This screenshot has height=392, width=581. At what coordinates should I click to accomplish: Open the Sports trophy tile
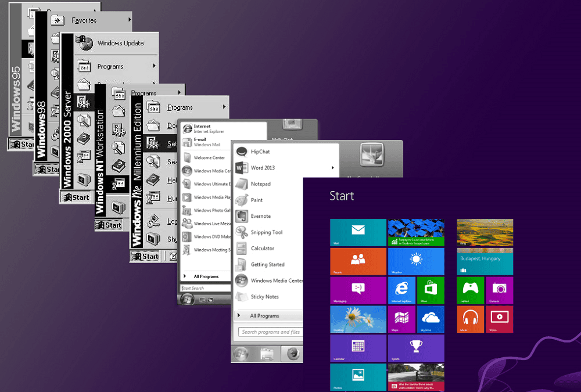416,348
